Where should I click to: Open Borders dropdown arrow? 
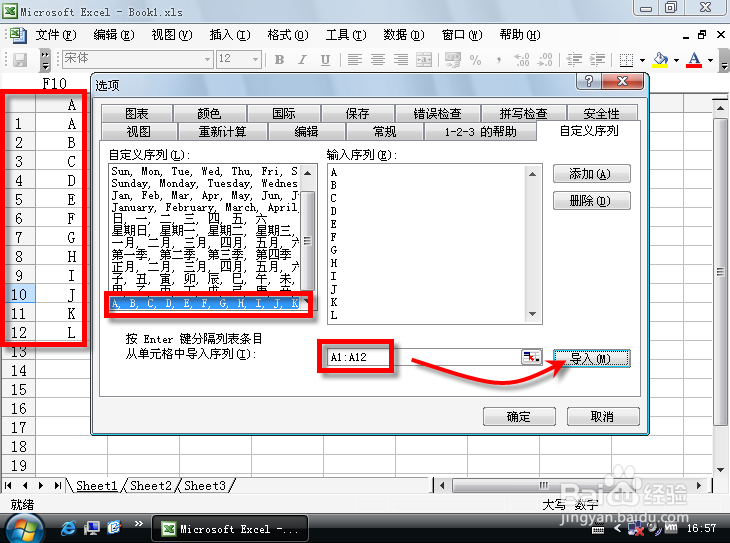(x=642, y=60)
